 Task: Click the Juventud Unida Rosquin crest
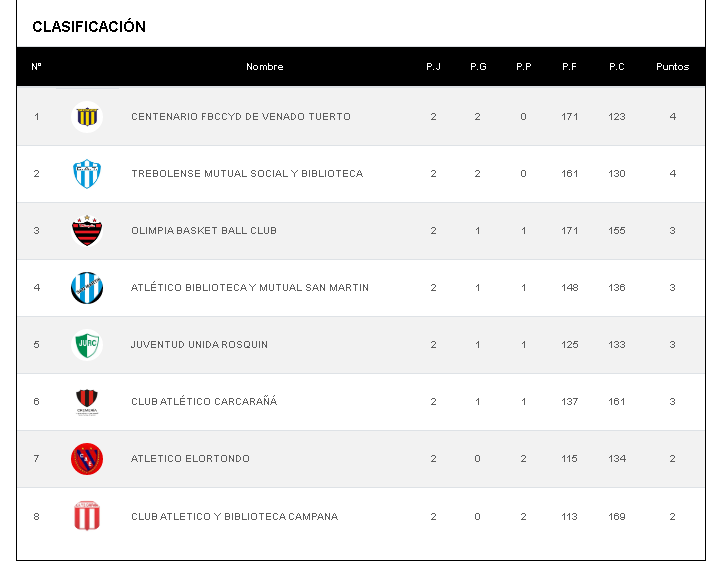[x=87, y=345]
